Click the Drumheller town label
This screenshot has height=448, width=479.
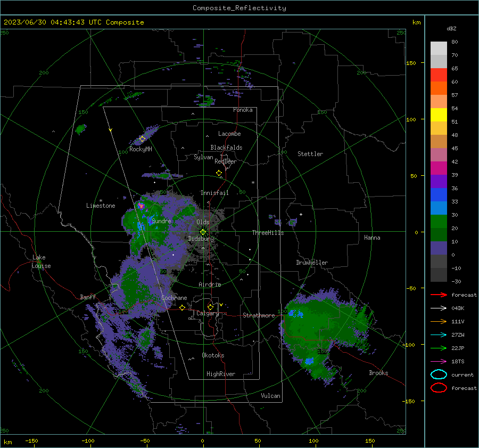point(312,263)
